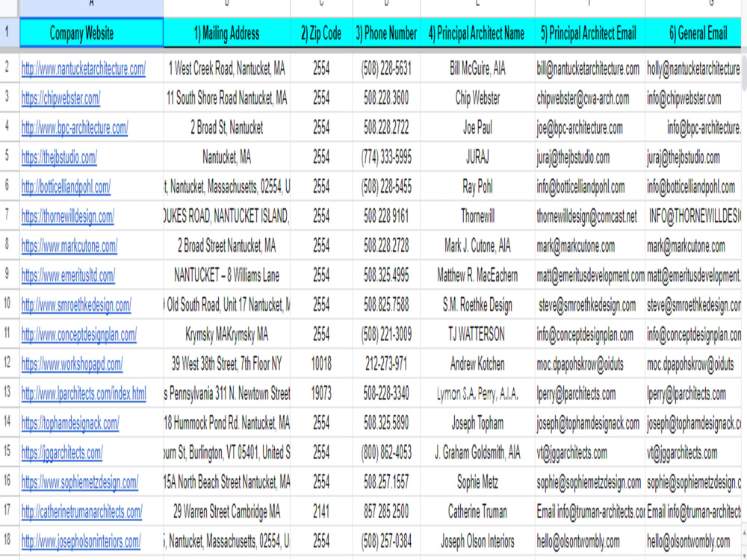Open the jggarchitects.com link
The width and height of the screenshot is (747, 560).
click(x=62, y=453)
